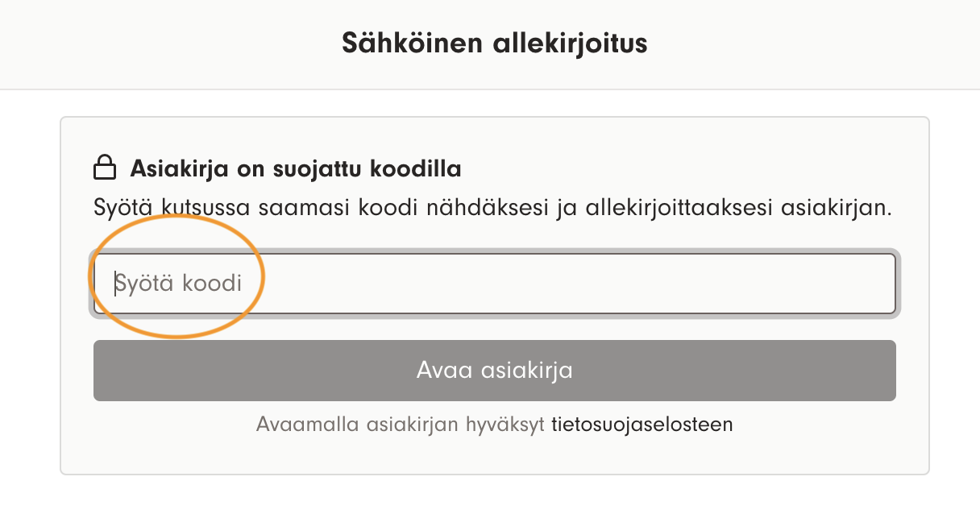Select the lock symbol in the code panel

coord(105,169)
